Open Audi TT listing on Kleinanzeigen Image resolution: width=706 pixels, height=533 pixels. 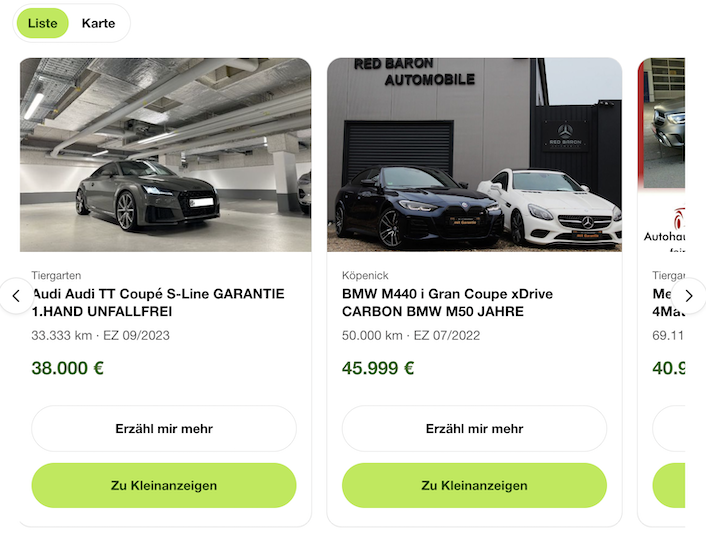click(164, 486)
